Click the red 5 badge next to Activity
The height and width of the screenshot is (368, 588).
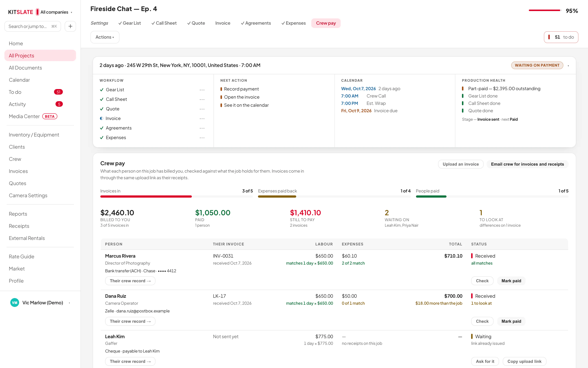(59, 104)
